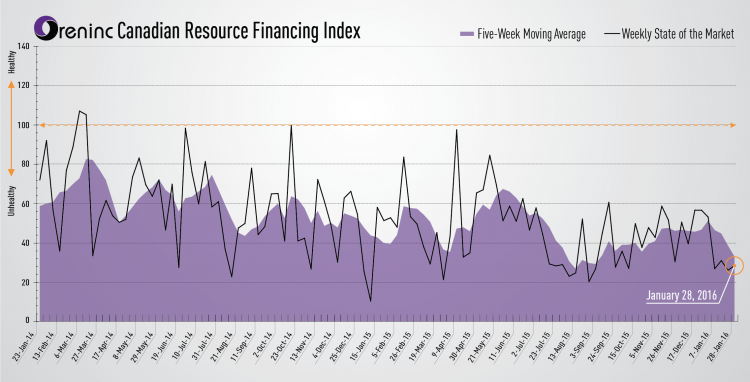Click the Canadian Resource Financing Index title
Viewport: 750px width, 382px height.
[x=239, y=31]
